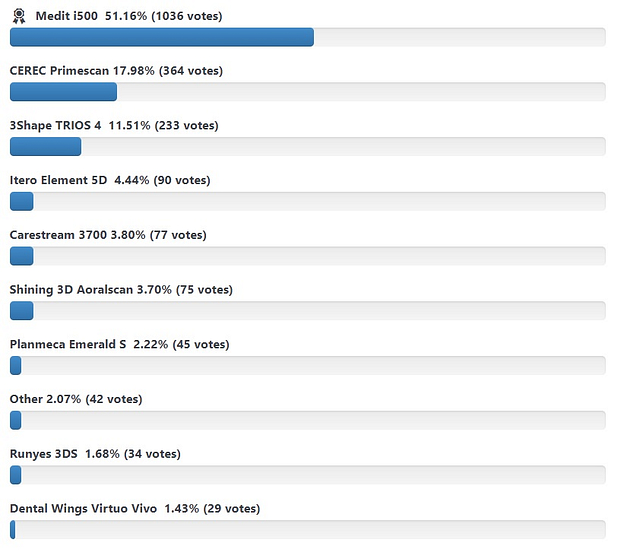Click the 3Shape TRIOS 4 label
The height and width of the screenshot is (550, 618).
(x=114, y=126)
